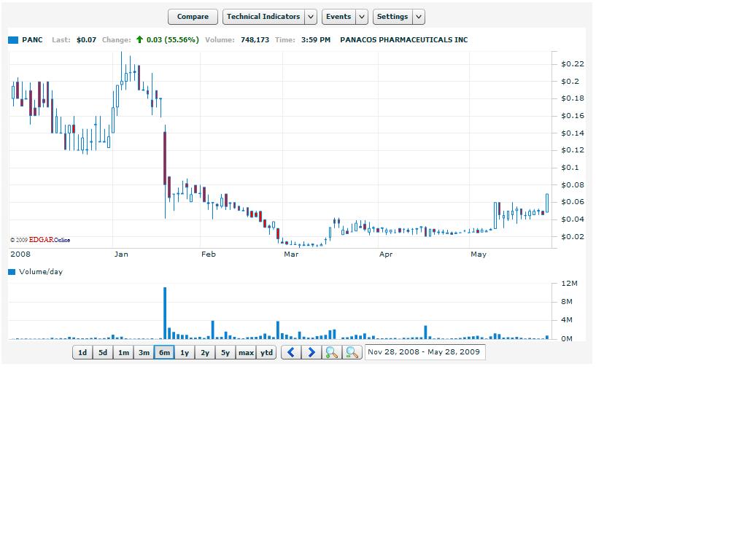Screen dimensions: 747x560
Task: Select the 5d time range
Action: coord(103,352)
